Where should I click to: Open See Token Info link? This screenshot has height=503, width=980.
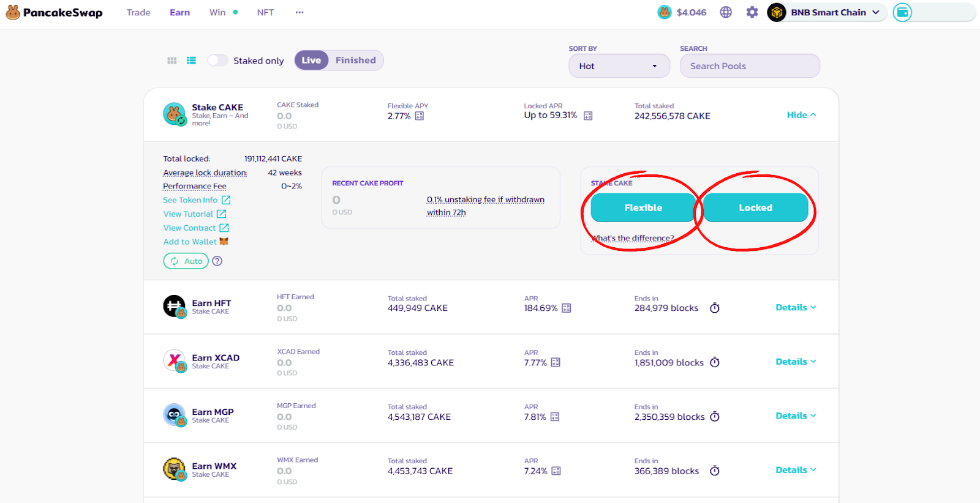(x=197, y=200)
